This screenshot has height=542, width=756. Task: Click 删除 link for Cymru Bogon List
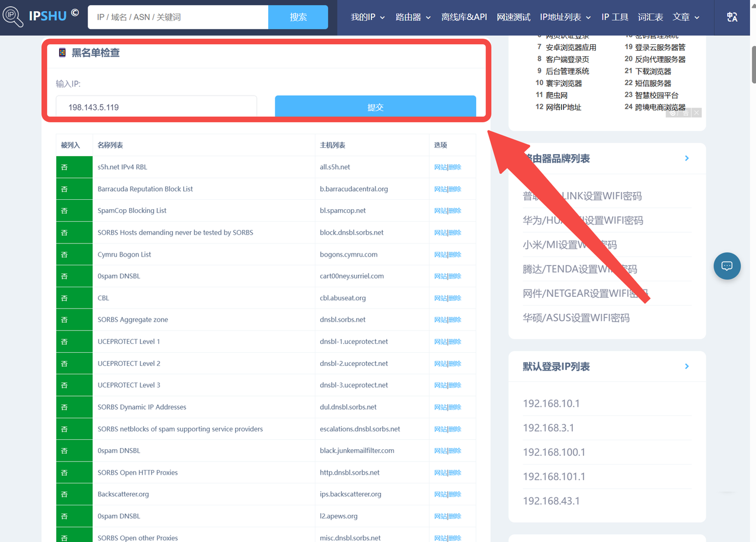(x=455, y=255)
